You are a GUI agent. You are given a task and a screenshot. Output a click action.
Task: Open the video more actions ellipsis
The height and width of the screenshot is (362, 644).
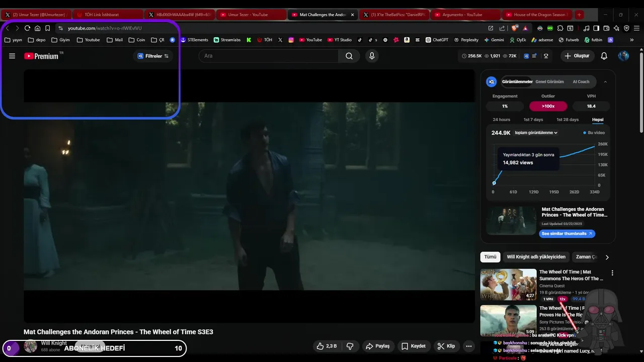coord(469,346)
